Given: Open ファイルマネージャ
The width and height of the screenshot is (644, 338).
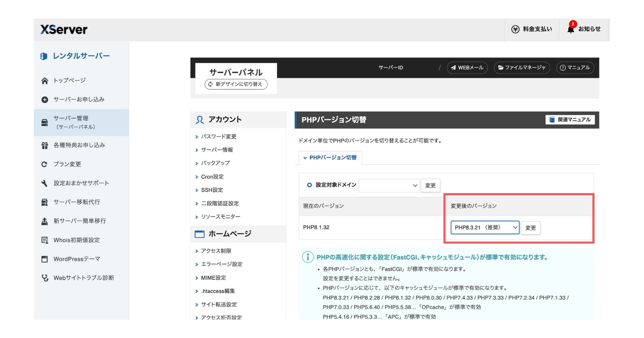Looking at the screenshot, I should 522,68.
